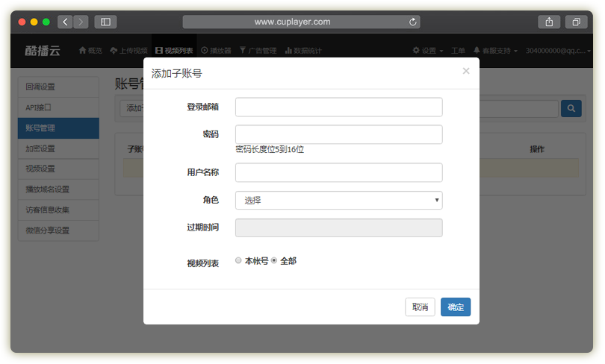Click the 登录邮箱 input field

click(x=338, y=107)
